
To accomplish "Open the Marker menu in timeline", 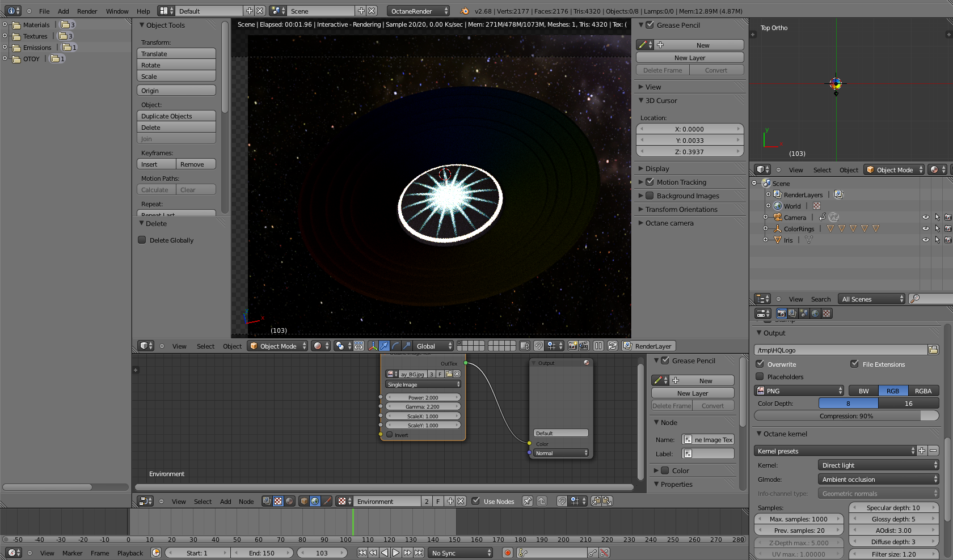I will coord(72,553).
